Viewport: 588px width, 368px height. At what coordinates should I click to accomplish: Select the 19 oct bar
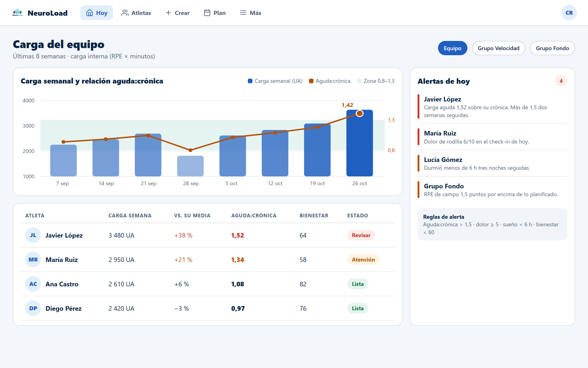pyautogui.click(x=317, y=150)
